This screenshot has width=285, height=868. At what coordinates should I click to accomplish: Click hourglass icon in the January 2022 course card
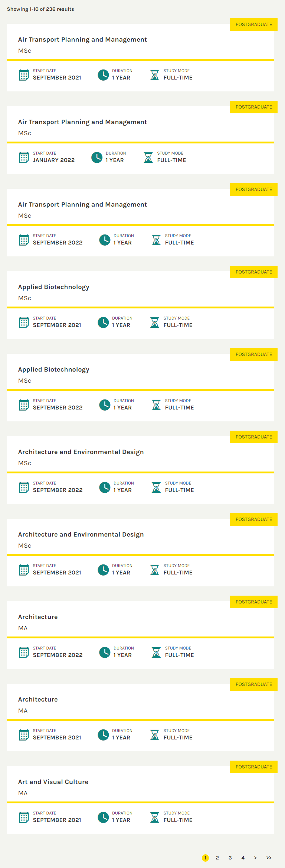pyautogui.click(x=148, y=158)
